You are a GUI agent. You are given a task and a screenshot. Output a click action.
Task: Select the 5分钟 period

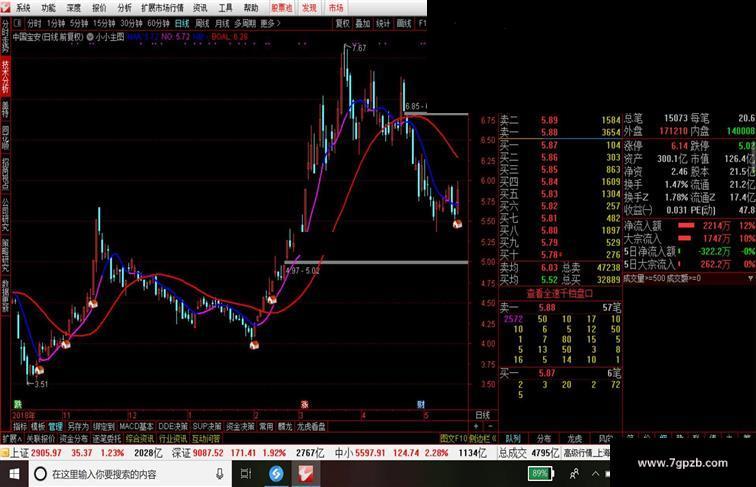tap(79, 23)
